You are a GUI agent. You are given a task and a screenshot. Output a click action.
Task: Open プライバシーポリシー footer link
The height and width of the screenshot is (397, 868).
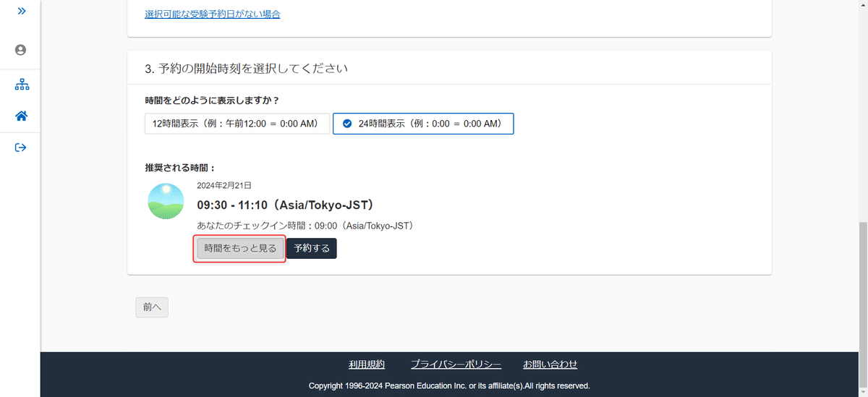[456, 364]
